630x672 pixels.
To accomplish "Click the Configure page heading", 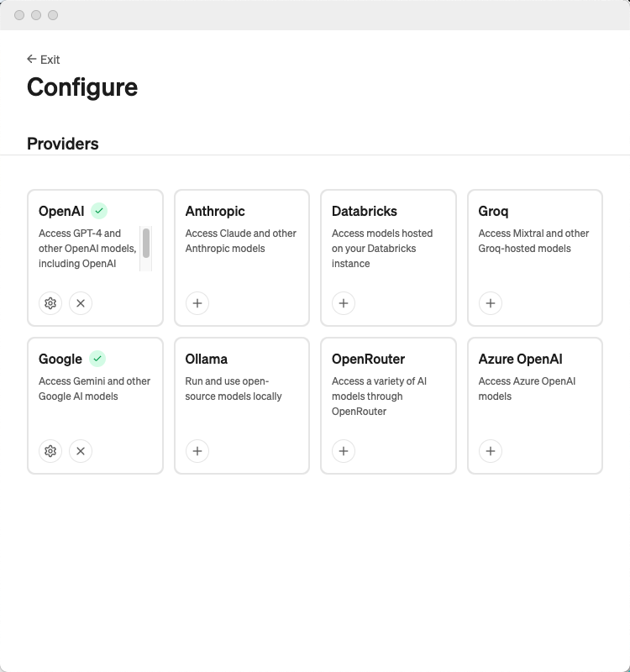I will (82, 87).
